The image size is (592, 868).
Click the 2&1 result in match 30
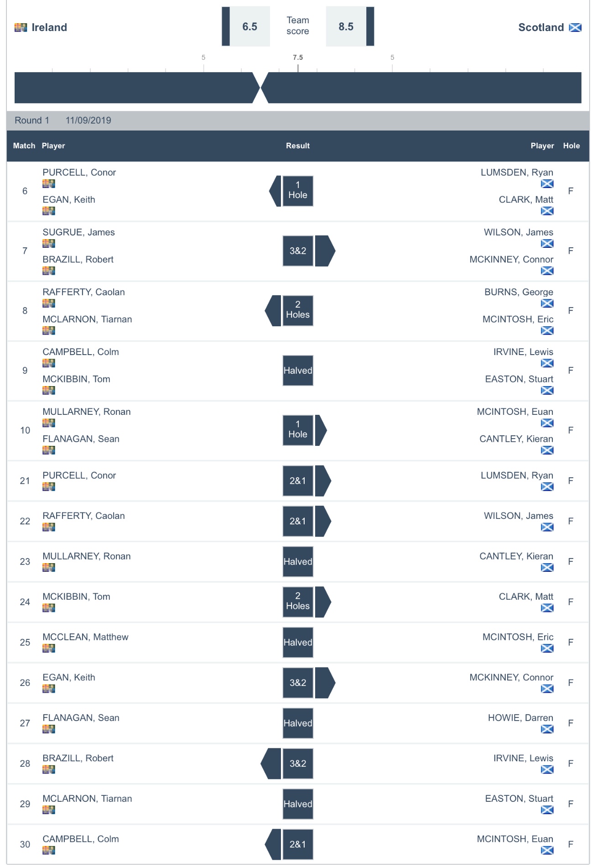(298, 844)
